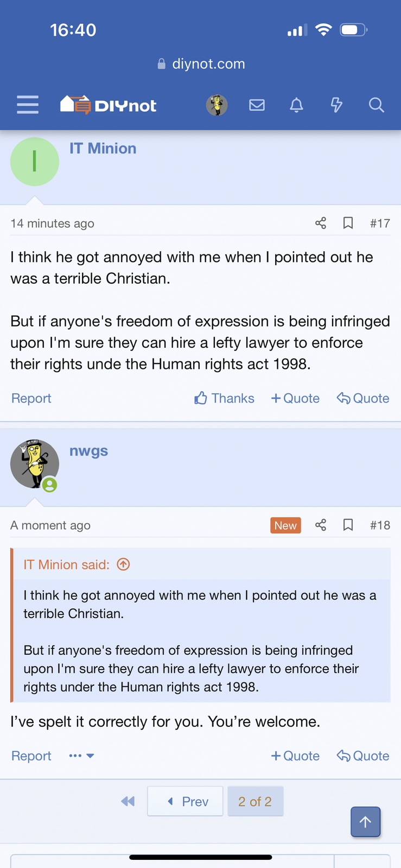401x868 pixels.
Task: Toggle multi-quote on post #18 with +Quote
Action: tap(295, 756)
